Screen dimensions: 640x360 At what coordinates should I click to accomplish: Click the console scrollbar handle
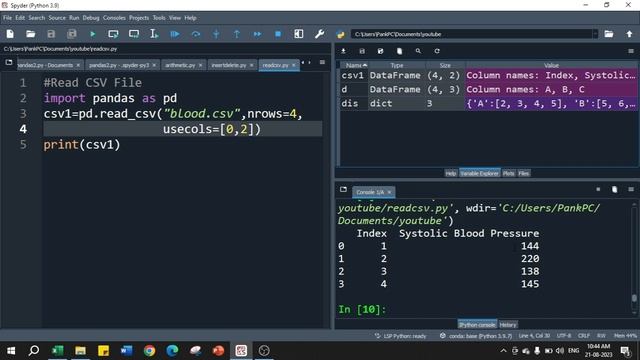(634, 298)
